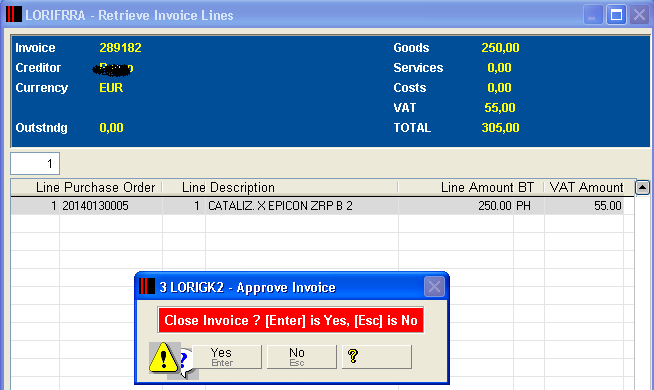The height and width of the screenshot is (390, 654).
Task: Click currency value EUR
Action: point(111,88)
